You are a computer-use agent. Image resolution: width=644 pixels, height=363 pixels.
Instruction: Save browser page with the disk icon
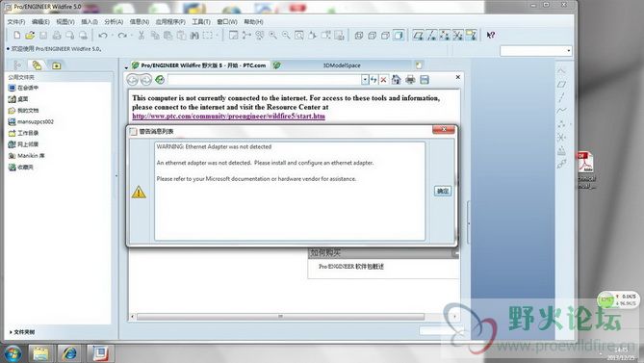coord(425,80)
